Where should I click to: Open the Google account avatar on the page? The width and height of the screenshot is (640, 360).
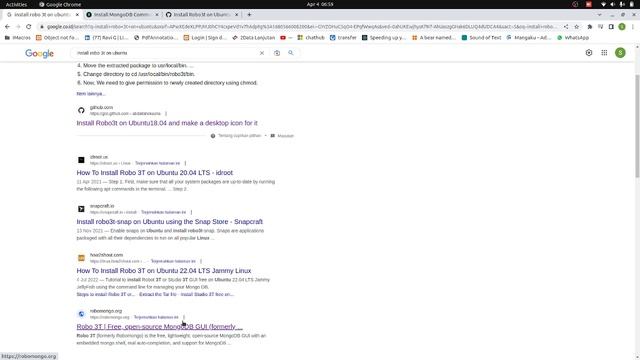620,53
